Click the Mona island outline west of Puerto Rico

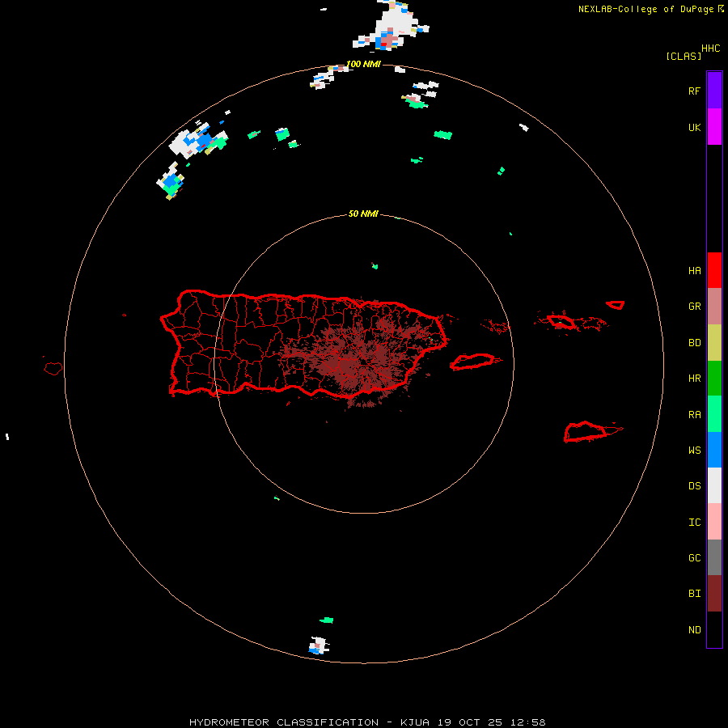point(53,368)
